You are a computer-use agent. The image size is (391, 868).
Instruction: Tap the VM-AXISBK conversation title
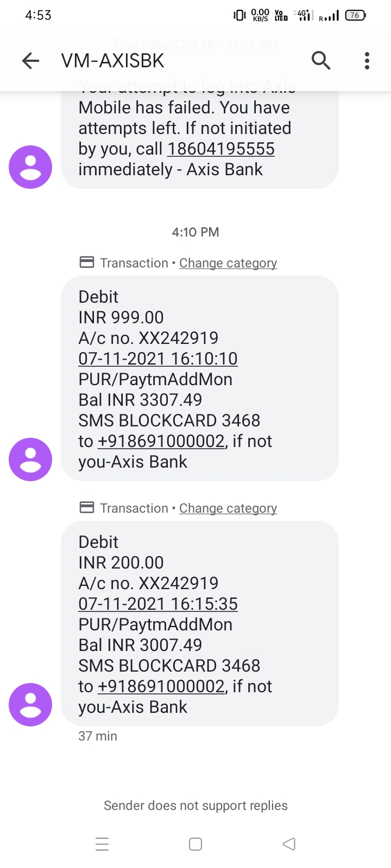113,61
